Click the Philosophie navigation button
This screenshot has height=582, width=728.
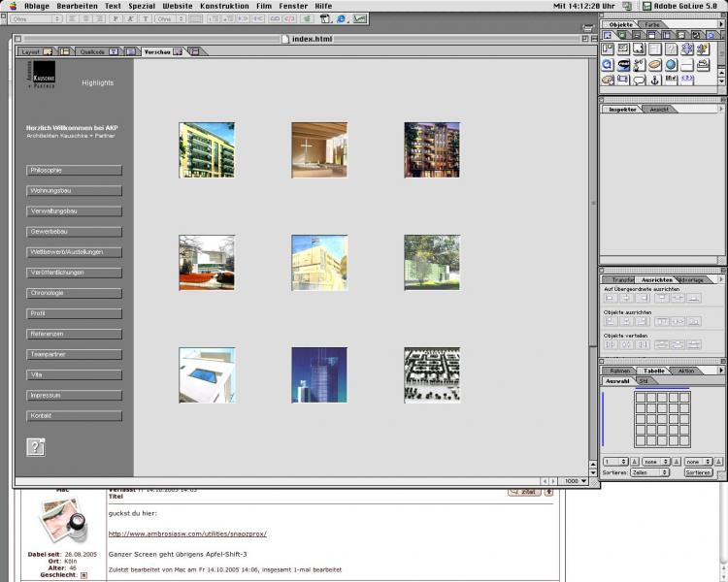75,170
